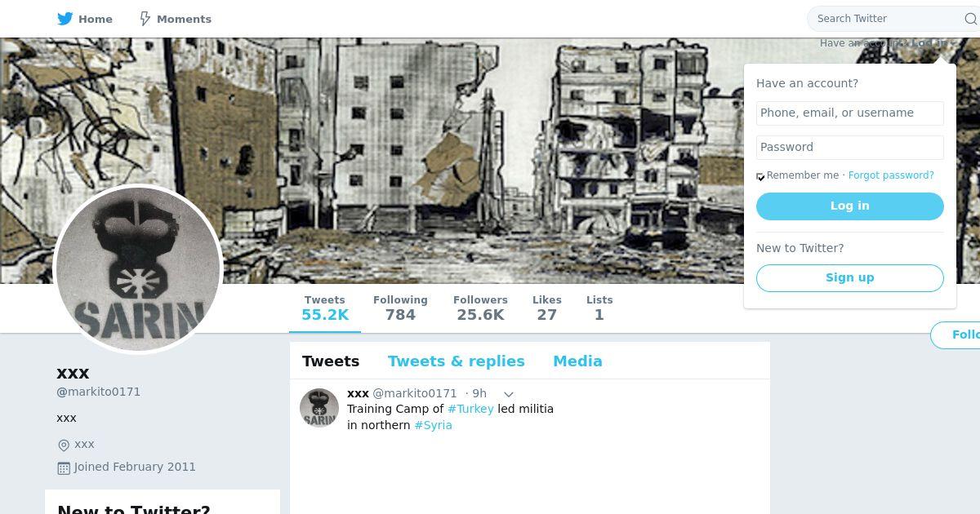The height and width of the screenshot is (514, 980).
Task: Select the Tweets tab in timeline
Action: point(331,361)
